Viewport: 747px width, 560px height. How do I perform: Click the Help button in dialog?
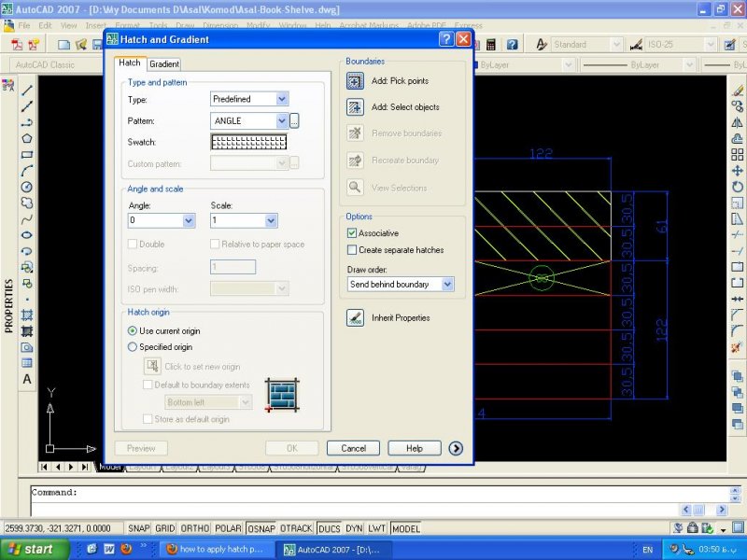click(x=415, y=448)
